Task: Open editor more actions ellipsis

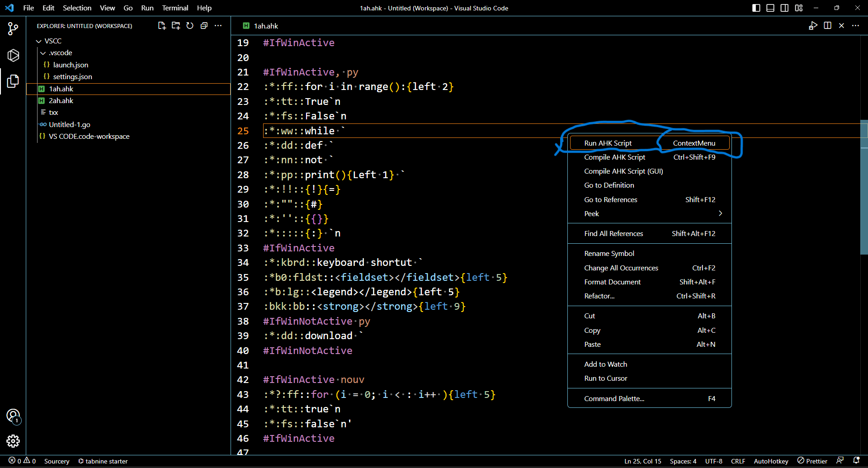Action: pos(855,26)
